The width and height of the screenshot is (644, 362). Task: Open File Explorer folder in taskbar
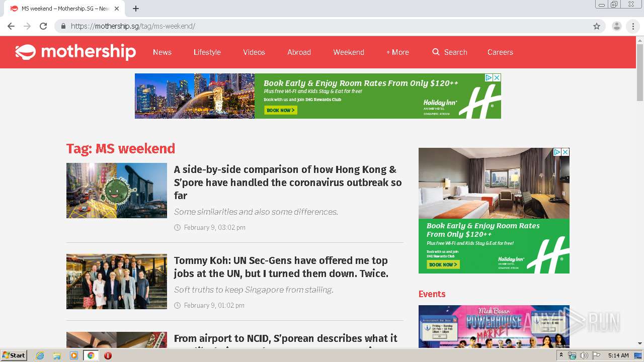tap(57, 355)
